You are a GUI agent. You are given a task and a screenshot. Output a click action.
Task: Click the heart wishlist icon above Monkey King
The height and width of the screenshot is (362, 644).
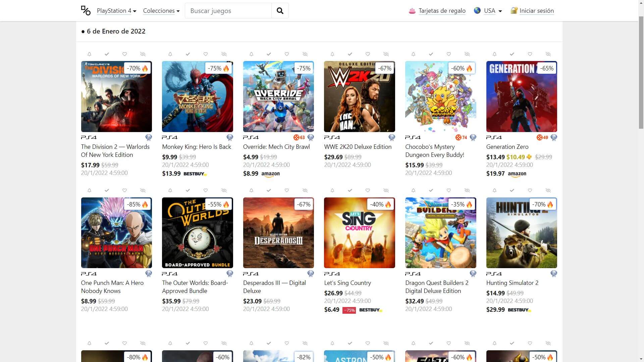click(206, 54)
